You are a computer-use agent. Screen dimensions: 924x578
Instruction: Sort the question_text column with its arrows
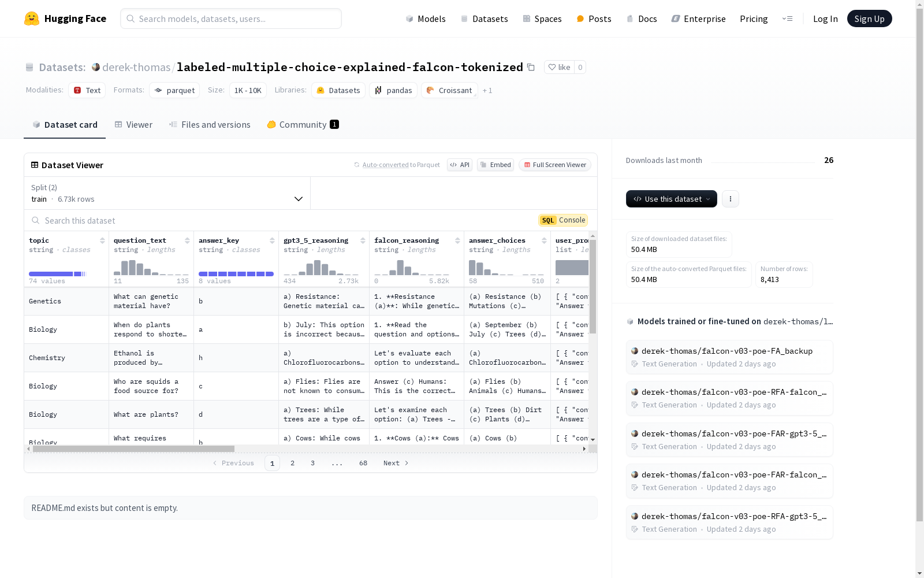(x=187, y=240)
